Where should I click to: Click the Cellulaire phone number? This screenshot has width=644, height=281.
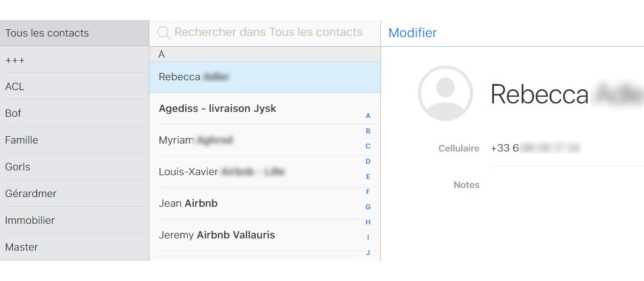535,148
